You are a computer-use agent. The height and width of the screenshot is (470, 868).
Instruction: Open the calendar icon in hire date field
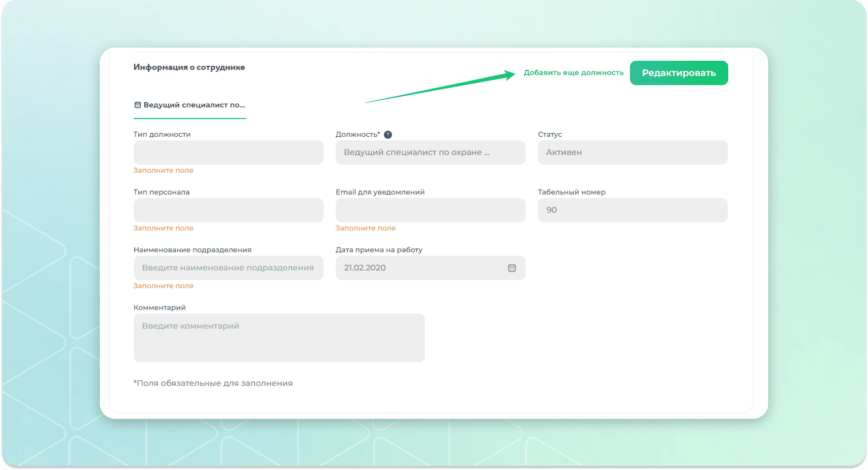[512, 268]
